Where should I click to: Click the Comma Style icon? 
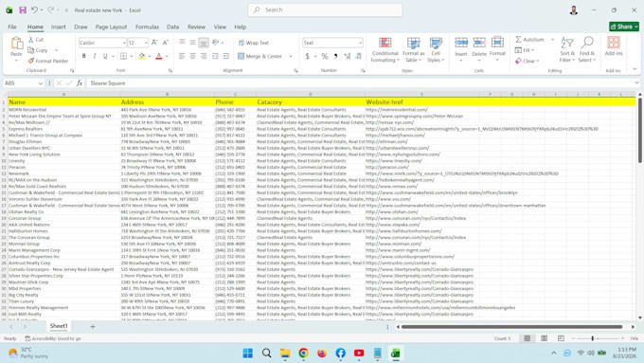pos(335,56)
